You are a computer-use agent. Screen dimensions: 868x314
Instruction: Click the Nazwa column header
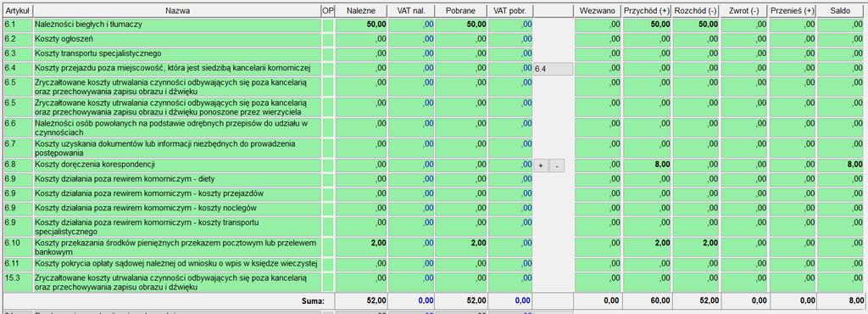pyautogui.click(x=177, y=10)
